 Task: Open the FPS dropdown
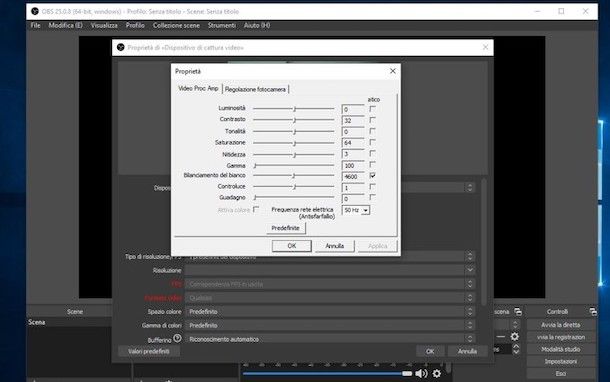click(x=470, y=284)
